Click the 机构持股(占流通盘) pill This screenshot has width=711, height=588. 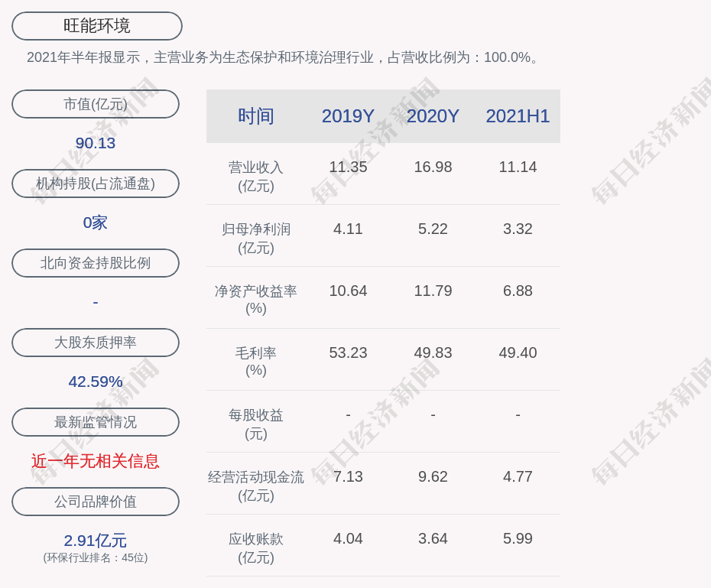(x=96, y=184)
